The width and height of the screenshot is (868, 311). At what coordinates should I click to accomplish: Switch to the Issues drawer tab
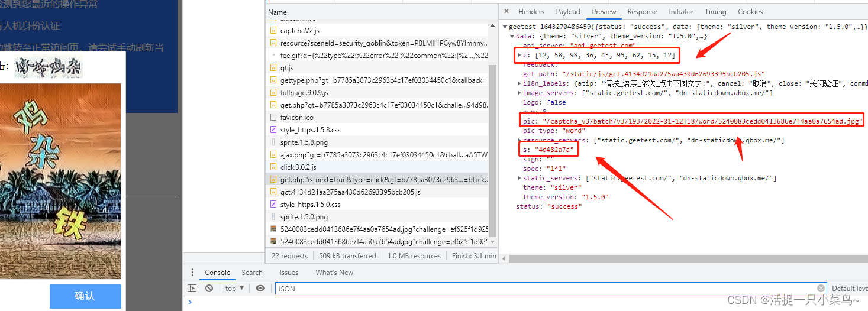point(289,273)
